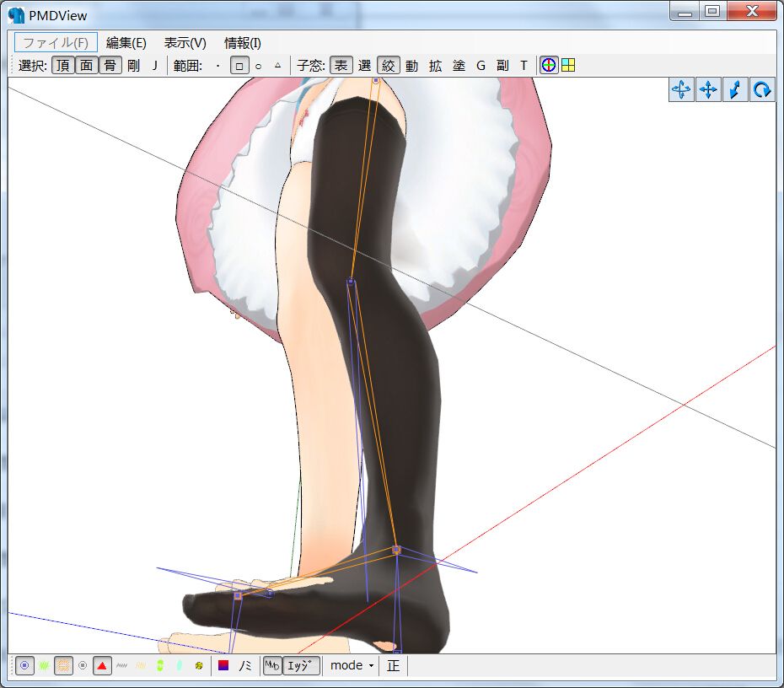Toggle the 頂 vertex selection button
784x688 pixels.
click(62, 65)
